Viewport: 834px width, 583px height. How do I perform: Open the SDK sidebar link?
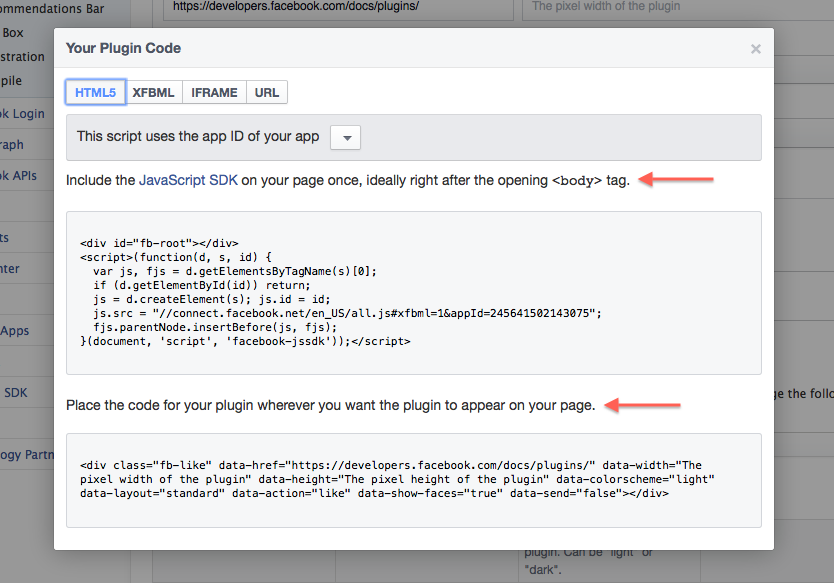click(x=15, y=393)
